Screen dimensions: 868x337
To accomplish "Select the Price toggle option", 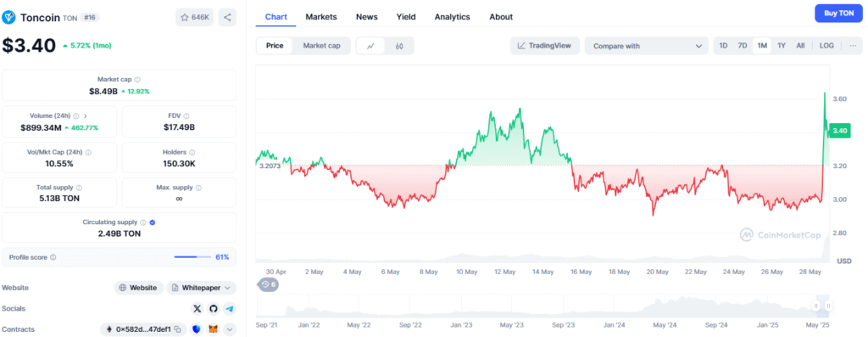I will 275,46.
